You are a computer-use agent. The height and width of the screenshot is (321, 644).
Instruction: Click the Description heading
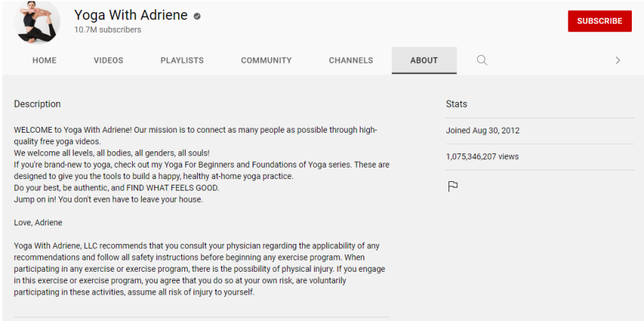(37, 104)
